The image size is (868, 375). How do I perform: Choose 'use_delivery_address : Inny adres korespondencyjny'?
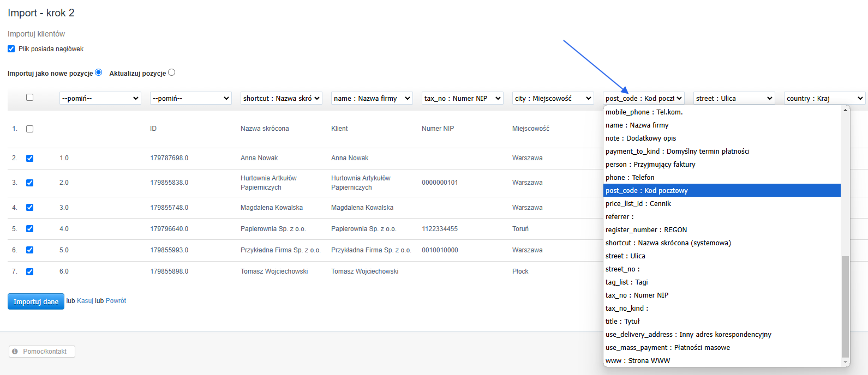[x=722, y=334]
